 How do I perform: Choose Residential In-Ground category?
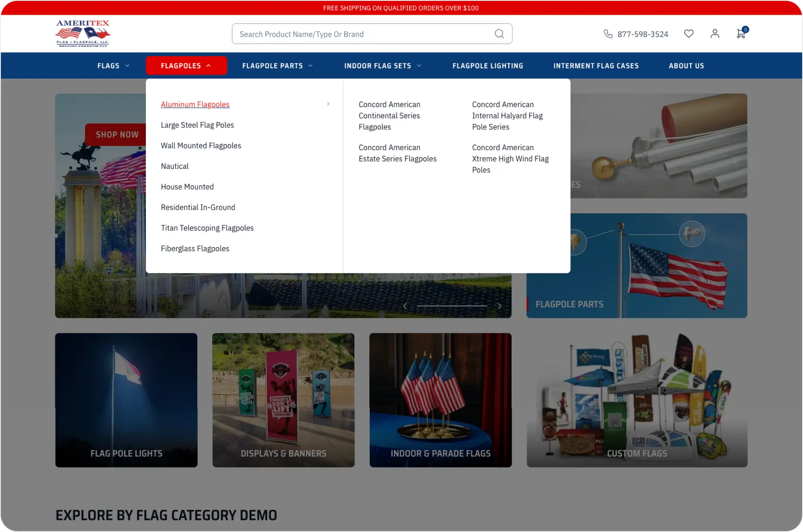click(198, 208)
